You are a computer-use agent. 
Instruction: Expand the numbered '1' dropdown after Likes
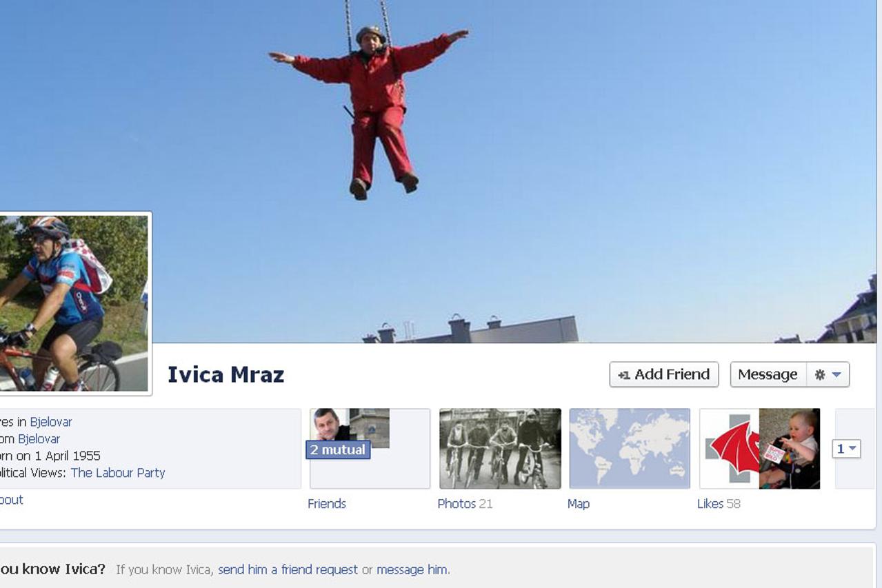[x=846, y=449]
